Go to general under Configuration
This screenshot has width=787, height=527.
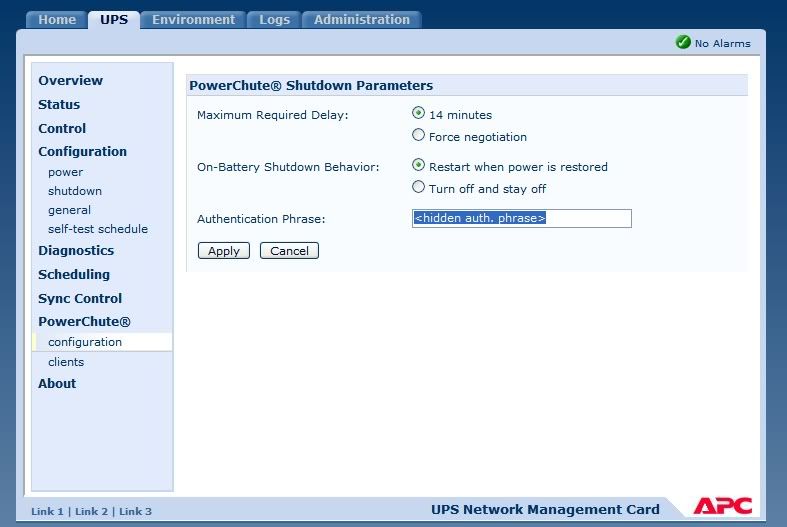(69, 210)
